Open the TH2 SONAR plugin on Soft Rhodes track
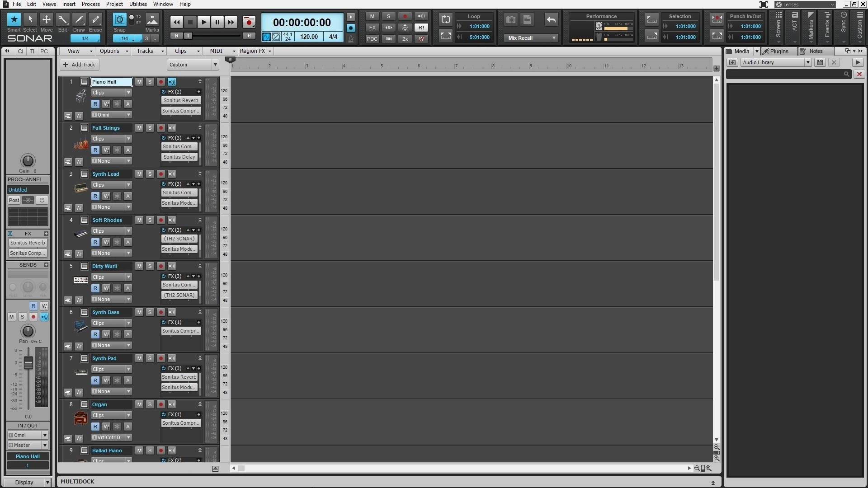This screenshot has width=868, height=488. (x=179, y=239)
